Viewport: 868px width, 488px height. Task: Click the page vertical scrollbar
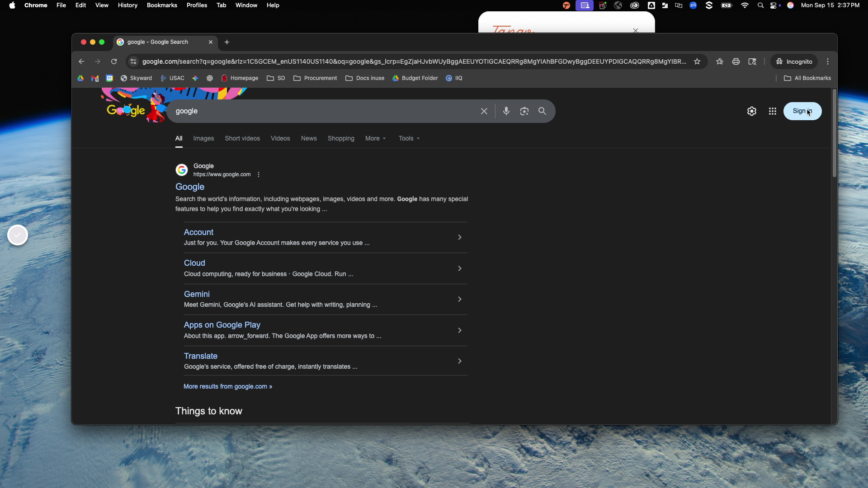coord(834,133)
